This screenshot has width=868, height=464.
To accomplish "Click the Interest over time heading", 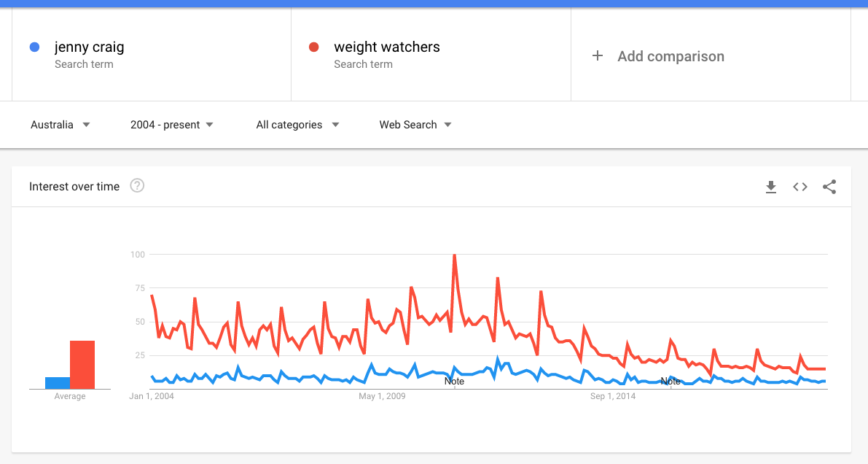I will [74, 187].
